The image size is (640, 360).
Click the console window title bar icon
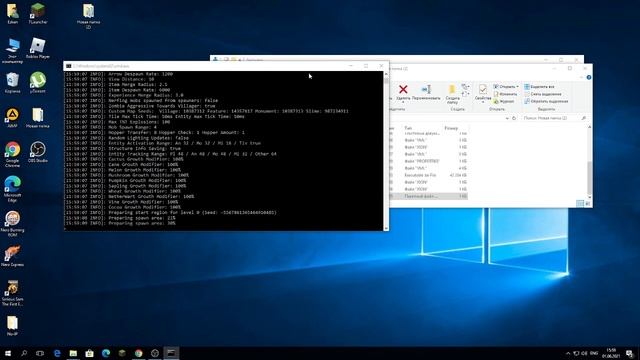[69, 66]
